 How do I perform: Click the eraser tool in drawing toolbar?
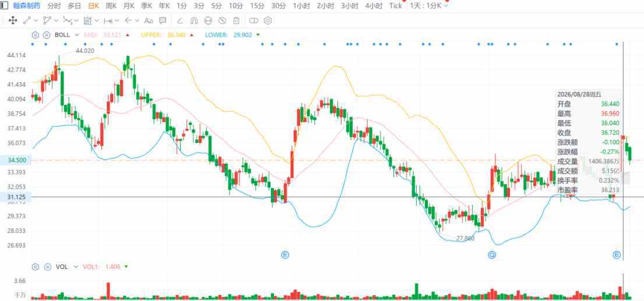(x=180, y=20)
